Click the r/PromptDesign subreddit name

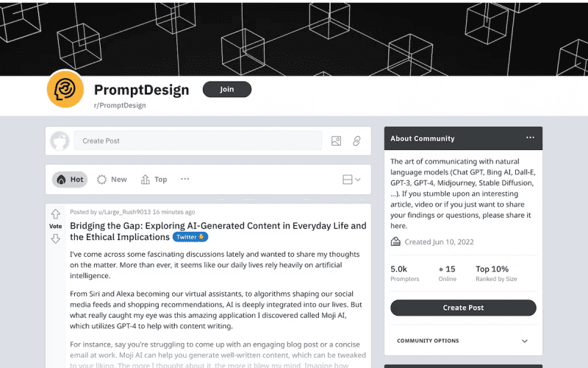tap(120, 105)
